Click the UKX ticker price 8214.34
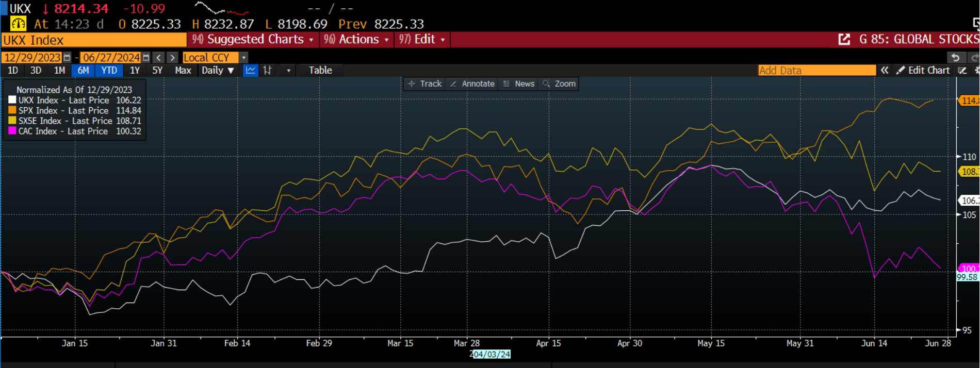Image resolution: width=980 pixels, height=368 pixels. tap(81, 9)
